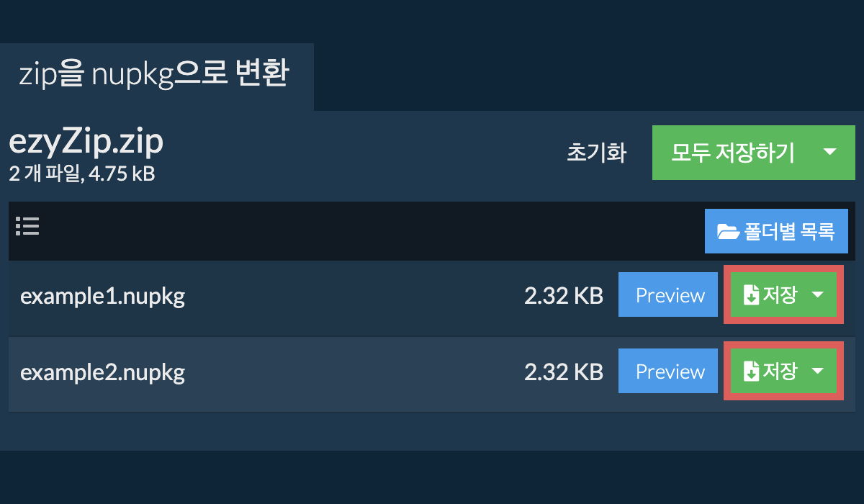
Task: Select the example1.nupkg file name
Action: pos(103,297)
